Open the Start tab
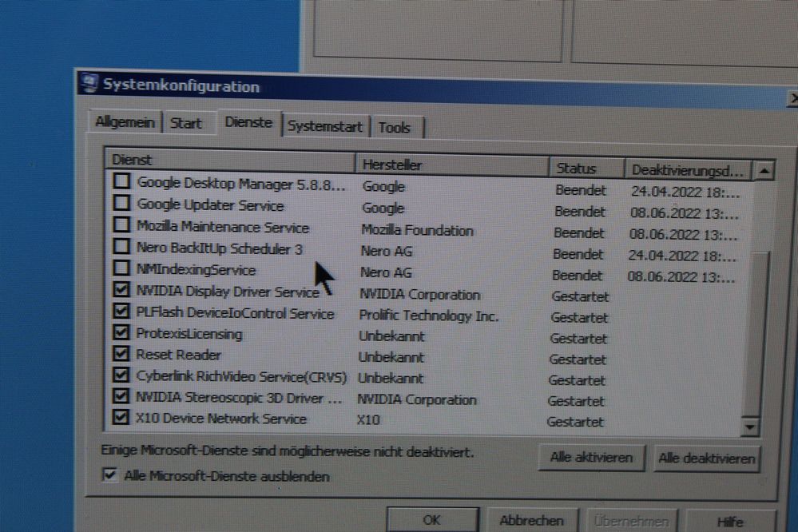 tap(186, 123)
